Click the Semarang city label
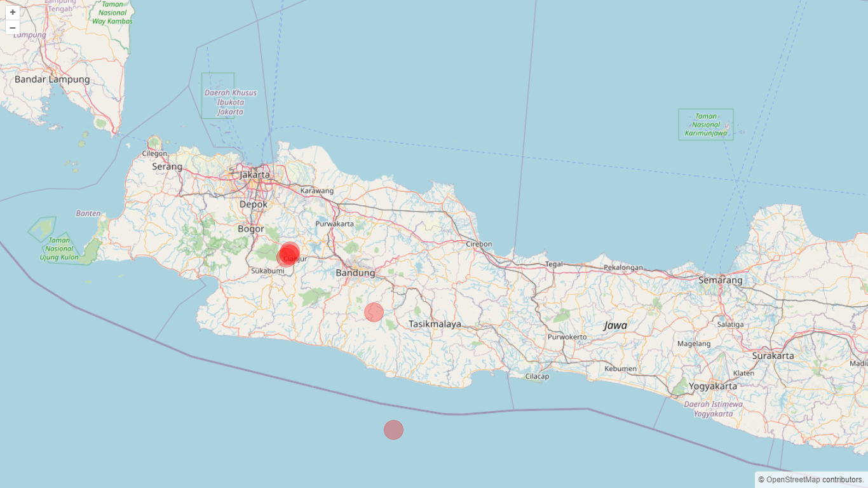The image size is (868, 488). (721, 280)
